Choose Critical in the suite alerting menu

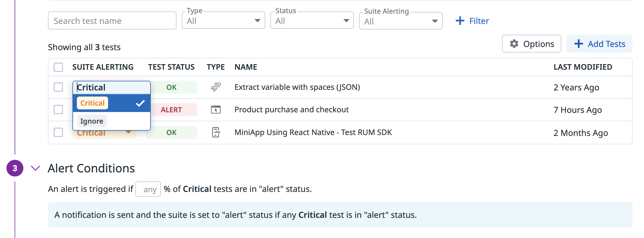pos(93,103)
